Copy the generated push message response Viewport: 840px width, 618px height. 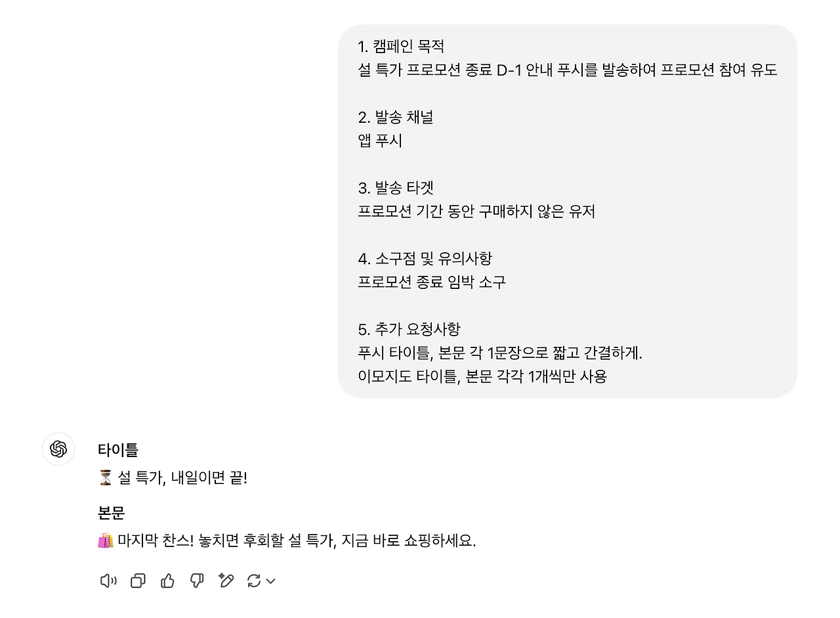(x=137, y=581)
